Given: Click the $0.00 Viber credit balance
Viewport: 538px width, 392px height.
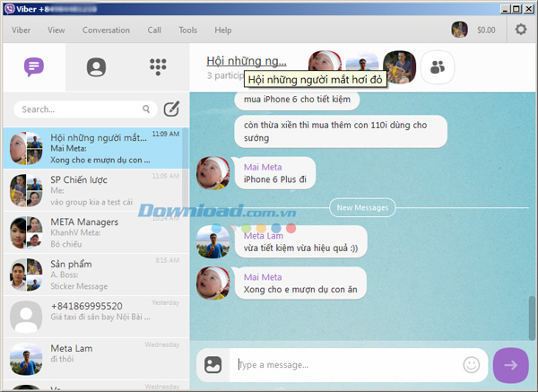Looking at the screenshot, I should coord(486,30).
